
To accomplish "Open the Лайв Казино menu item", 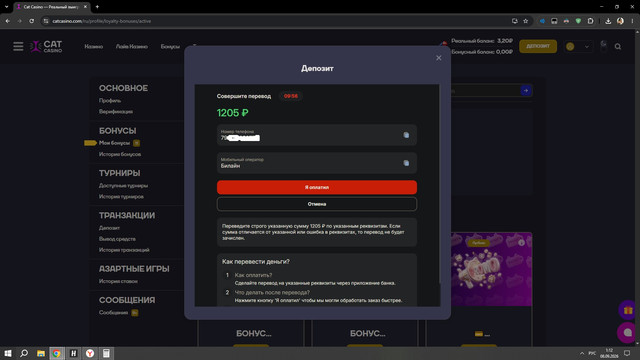I will [131, 47].
